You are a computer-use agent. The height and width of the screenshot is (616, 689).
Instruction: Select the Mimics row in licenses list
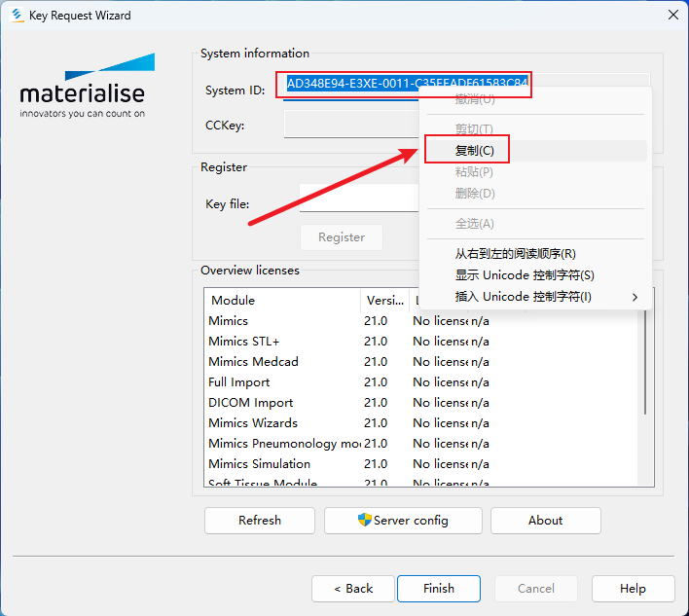coord(421,321)
